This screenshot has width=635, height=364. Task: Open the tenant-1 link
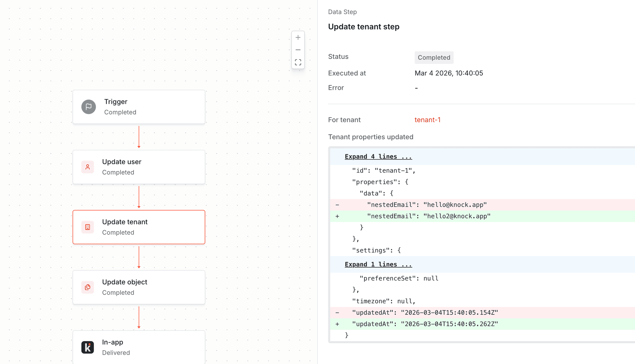tap(428, 120)
